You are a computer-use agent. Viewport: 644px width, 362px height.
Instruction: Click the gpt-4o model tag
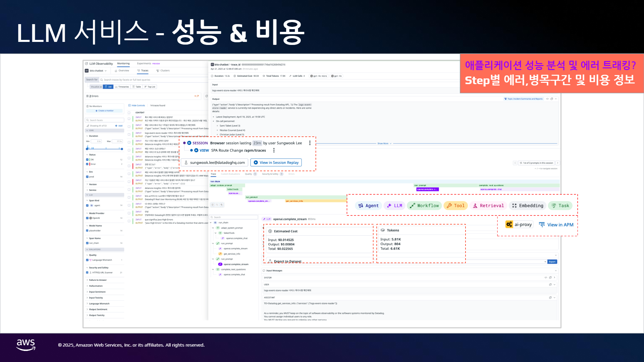tap(336, 76)
